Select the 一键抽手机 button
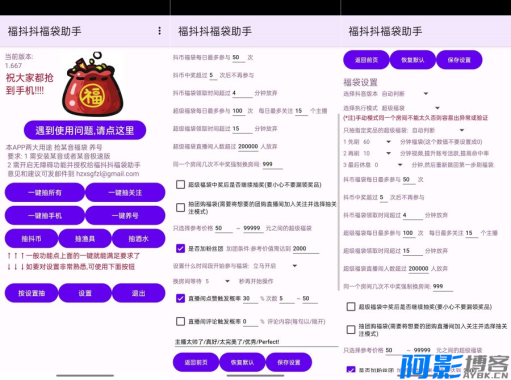Image resolution: width=511 pixels, height=380 pixels. click(x=45, y=216)
